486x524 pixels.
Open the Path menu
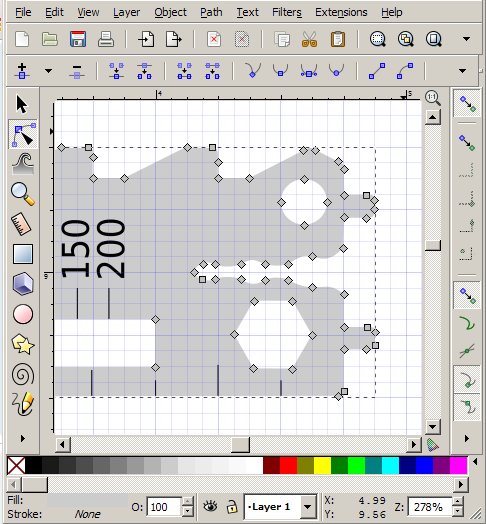click(211, 12)
